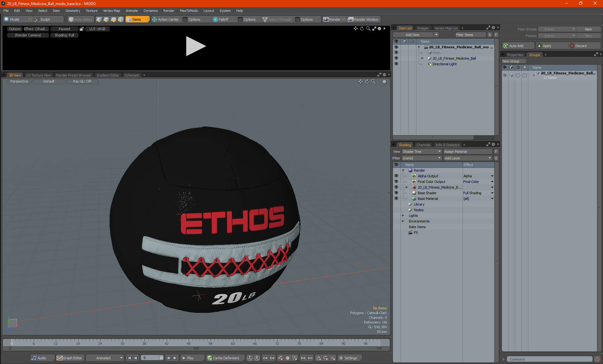Collapse Render node in Shader Tree
The width and height of the screenshot is (603, 364).
(x=403, y=170)
